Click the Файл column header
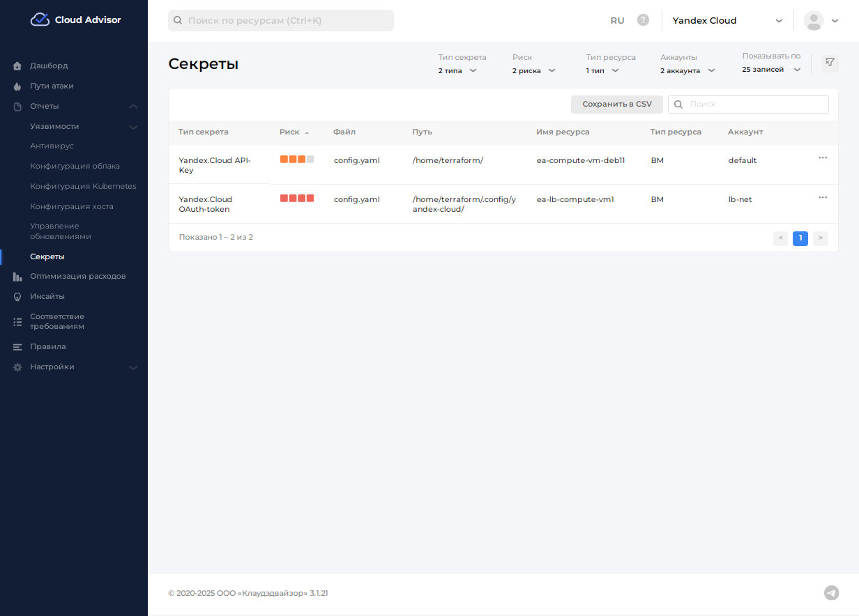 coord(344,132)
